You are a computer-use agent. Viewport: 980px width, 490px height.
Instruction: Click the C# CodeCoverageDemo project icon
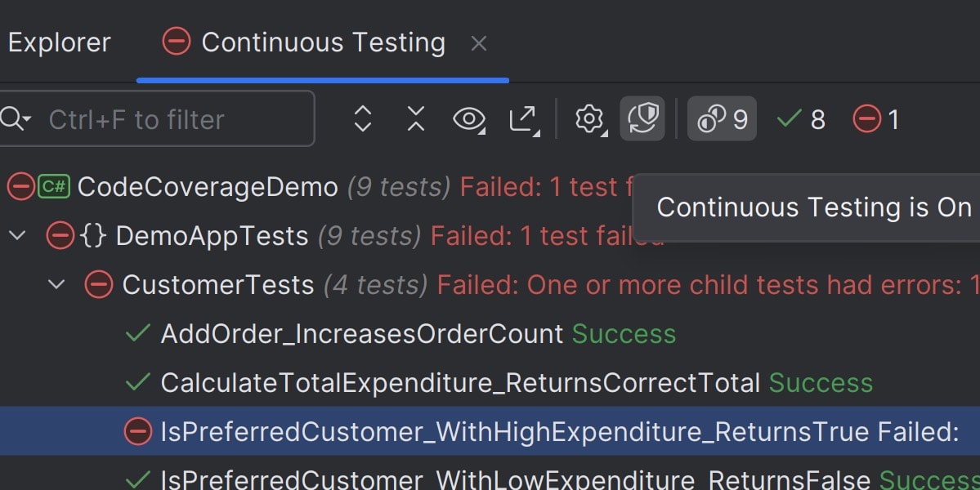pyautogui.click(x=55, y=187)
